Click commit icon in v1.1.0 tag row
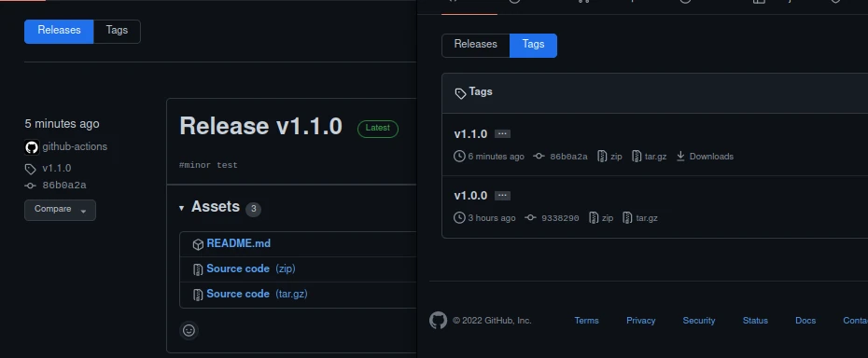 click(x=539, y=157)
